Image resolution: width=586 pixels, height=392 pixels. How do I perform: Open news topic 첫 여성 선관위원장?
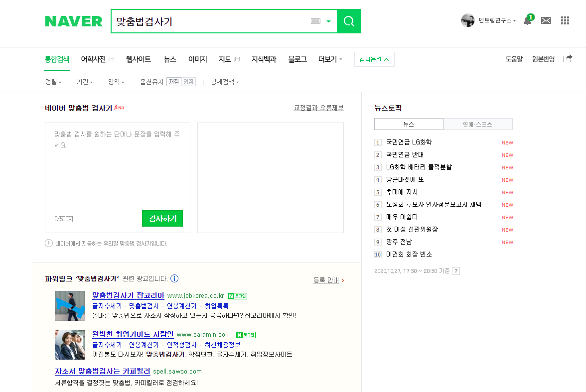click(412, 230)
